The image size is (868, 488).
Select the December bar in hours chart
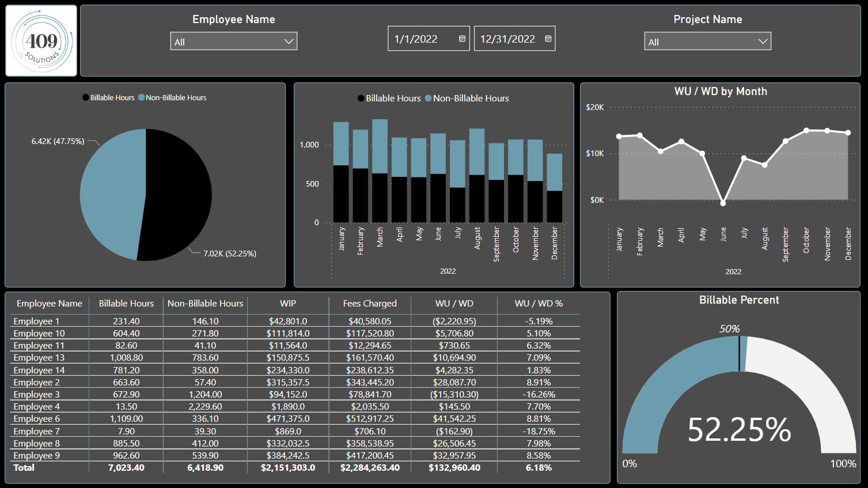(x=555, y=188)
